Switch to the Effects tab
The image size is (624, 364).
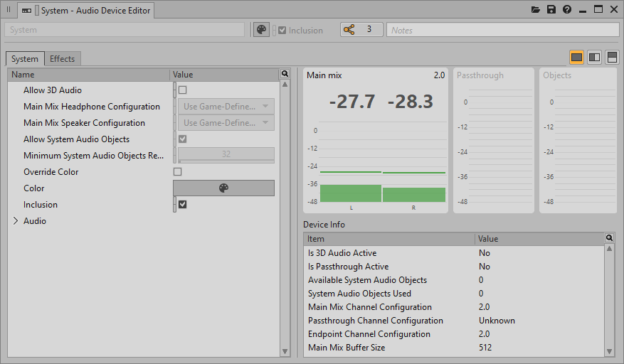point(63,59)
